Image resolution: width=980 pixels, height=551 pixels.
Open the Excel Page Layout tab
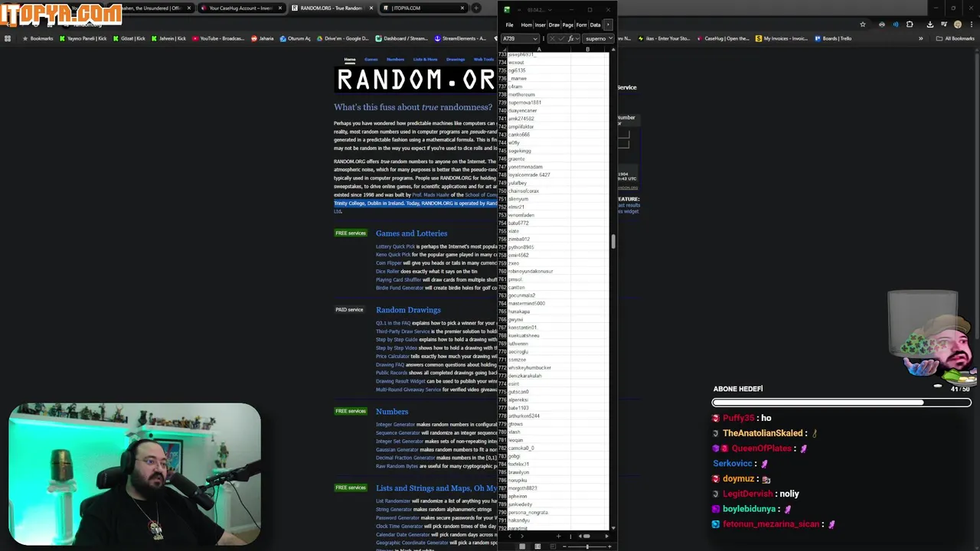point(567,24)
